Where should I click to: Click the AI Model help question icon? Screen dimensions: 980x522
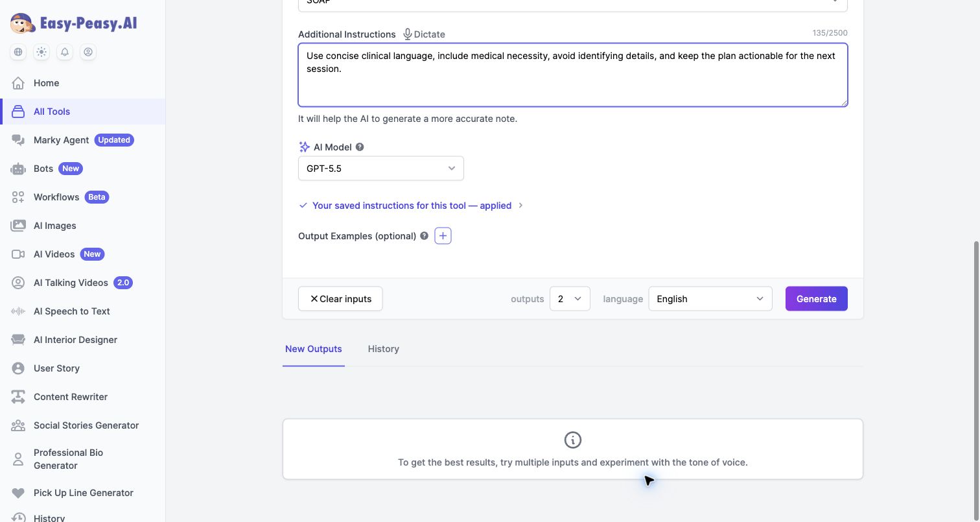[360, 147]
